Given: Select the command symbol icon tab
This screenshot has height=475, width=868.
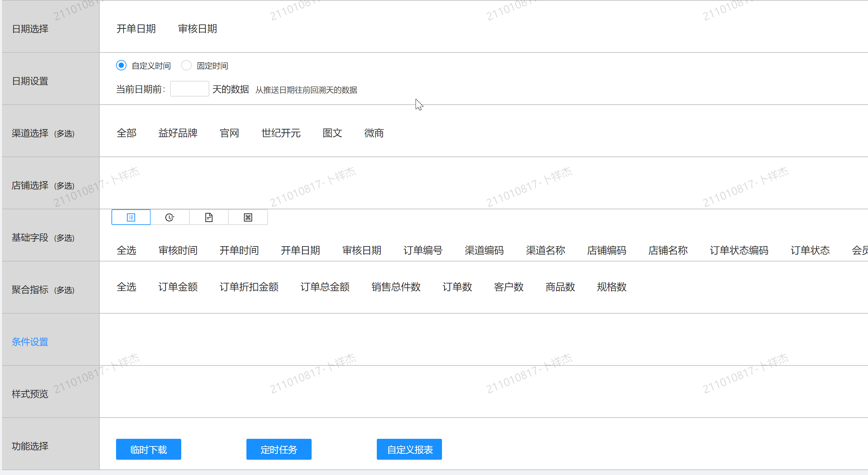Looking at the screenshot, I should [x=248, y=217].
